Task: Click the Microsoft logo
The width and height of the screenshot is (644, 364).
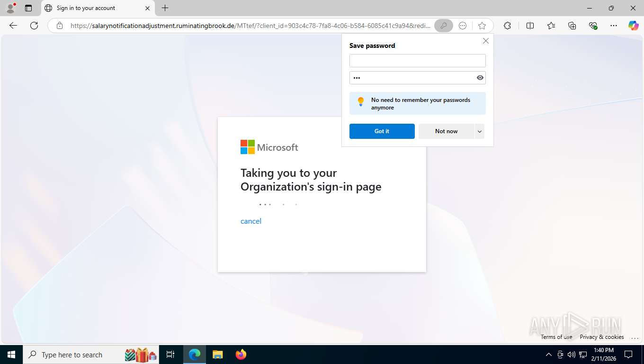Action: [269, 147]
